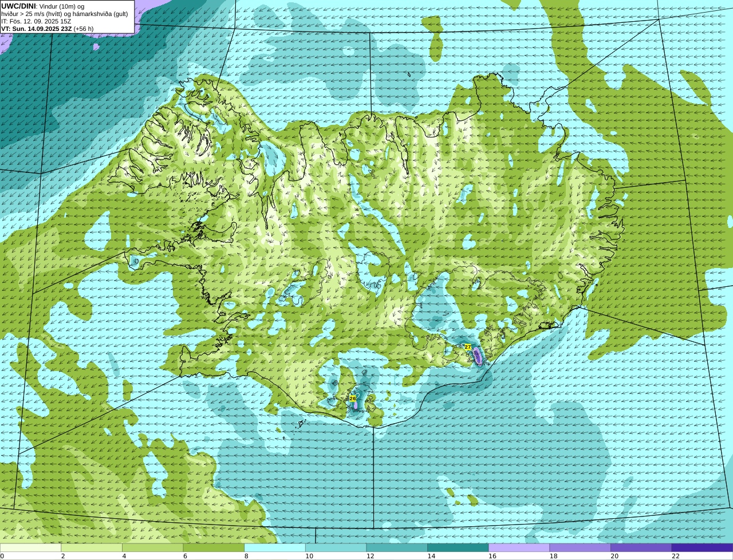Screen dimensions: 733x560
Task: Click the scale number 16
Action: tap(492, 556)
